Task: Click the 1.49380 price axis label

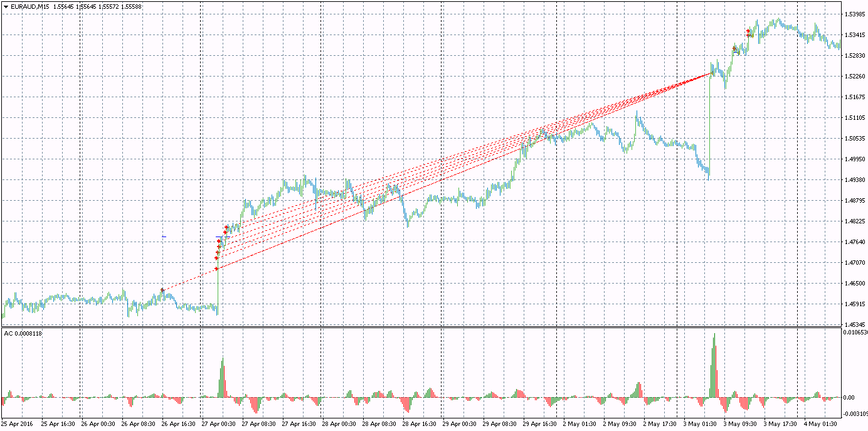Action: click(855, 180)
